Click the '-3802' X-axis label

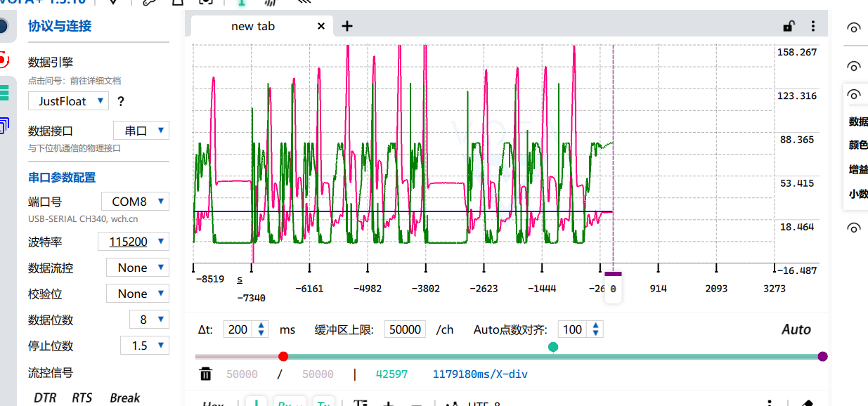(425, 289)
